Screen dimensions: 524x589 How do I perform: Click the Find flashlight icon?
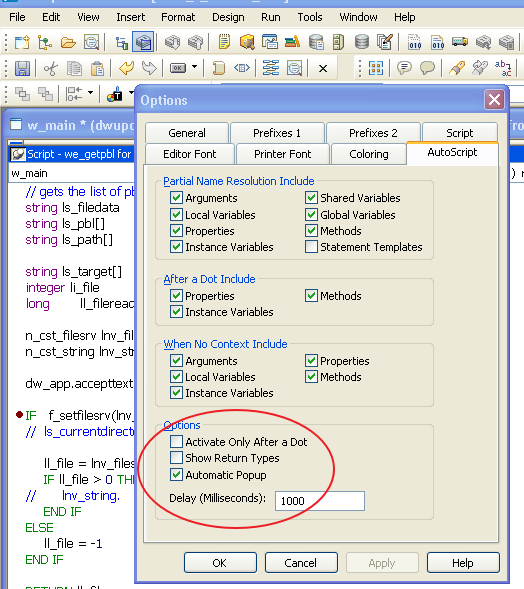tap(457, 68)
